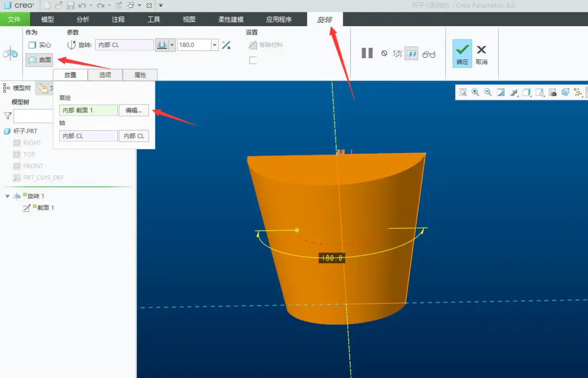Select the 曲面 surface option
588x378 pixels.
39,60
